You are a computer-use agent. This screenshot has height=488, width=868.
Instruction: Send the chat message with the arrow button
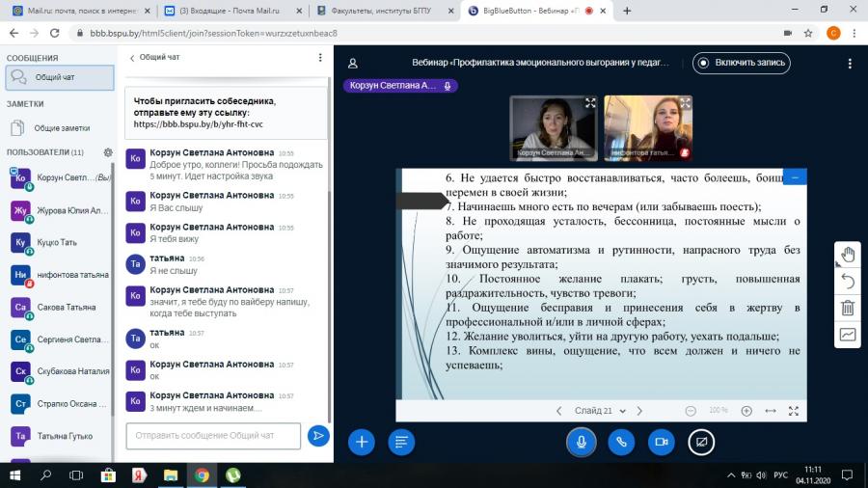tap(318, 436)
